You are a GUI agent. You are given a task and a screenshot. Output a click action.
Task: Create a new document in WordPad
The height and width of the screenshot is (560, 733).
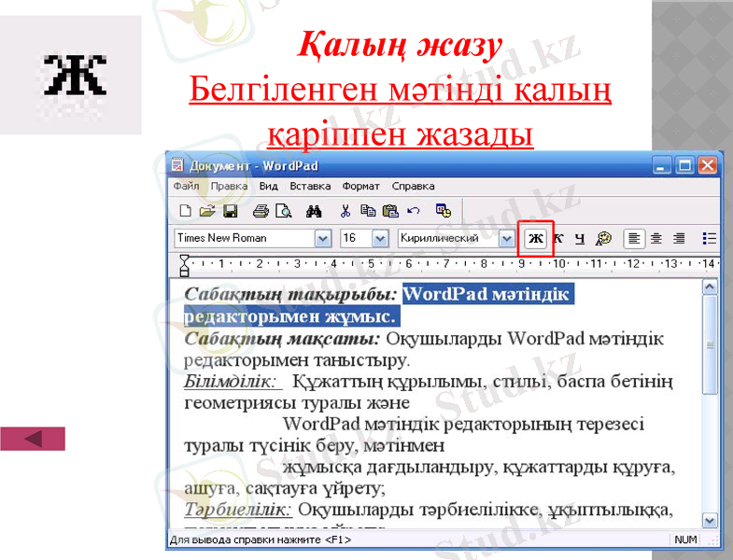[x=185, y=211]
